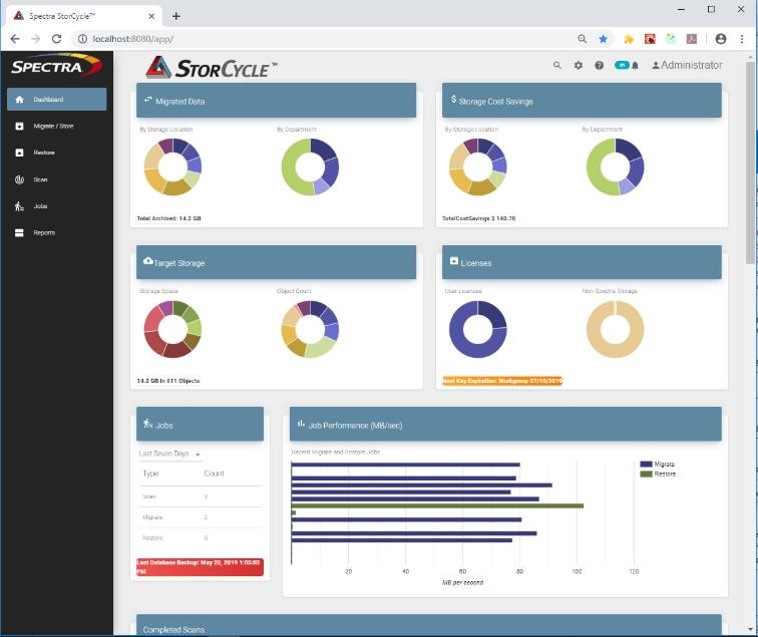Click the Storage Space donut chart
This screenshot has width=758, height=637.
[173, 329]
